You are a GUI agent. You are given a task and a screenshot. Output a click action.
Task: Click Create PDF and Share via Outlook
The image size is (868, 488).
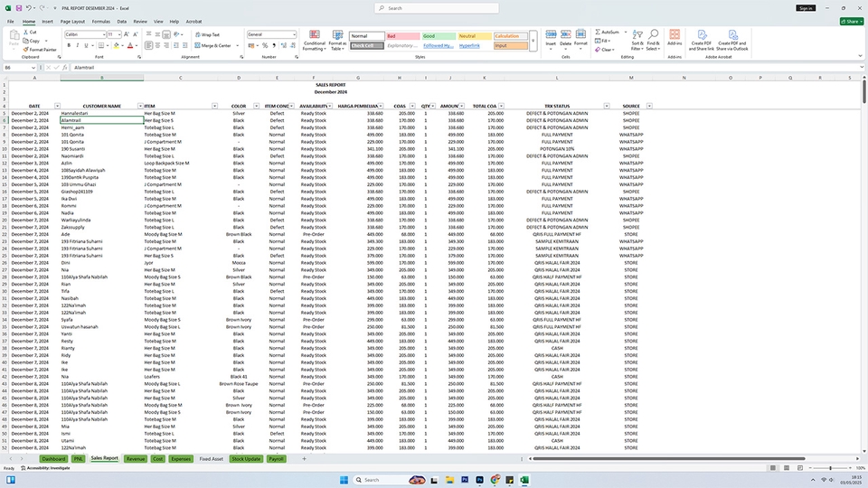pyautogui.click(x=731, y=41)
